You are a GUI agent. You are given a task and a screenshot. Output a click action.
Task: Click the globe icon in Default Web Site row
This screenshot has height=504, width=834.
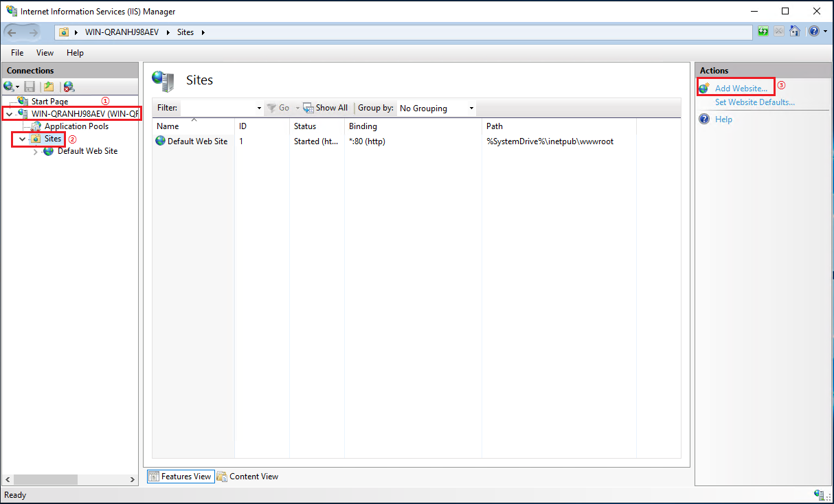161,141
